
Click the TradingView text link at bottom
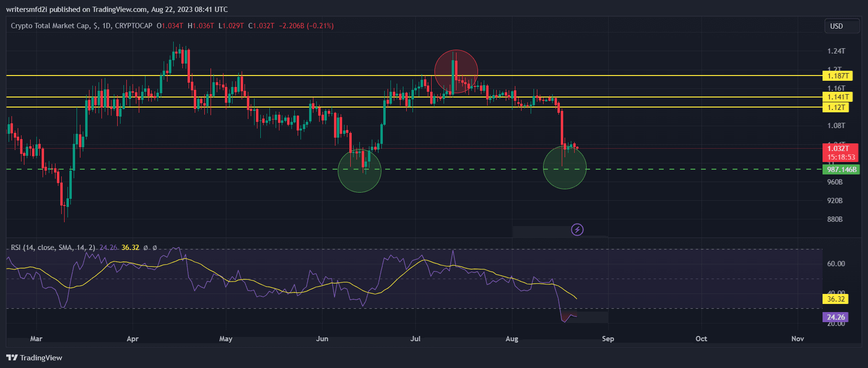41,357
